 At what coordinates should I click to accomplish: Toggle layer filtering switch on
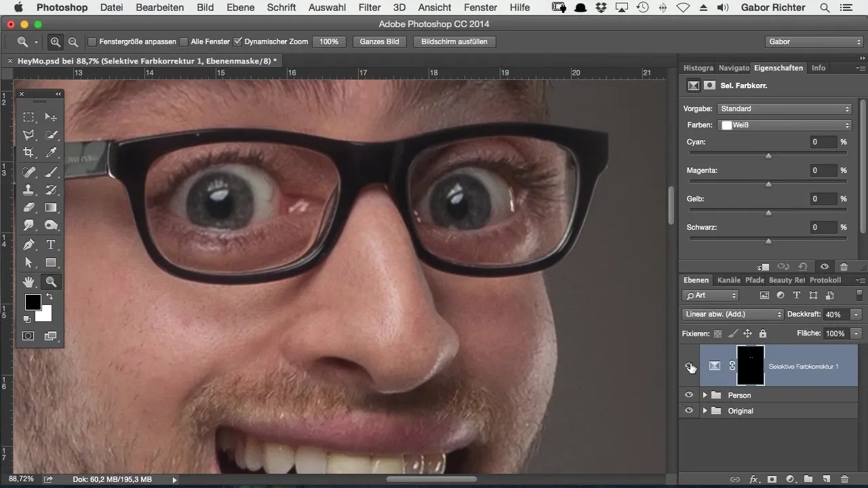pos(860,296)
